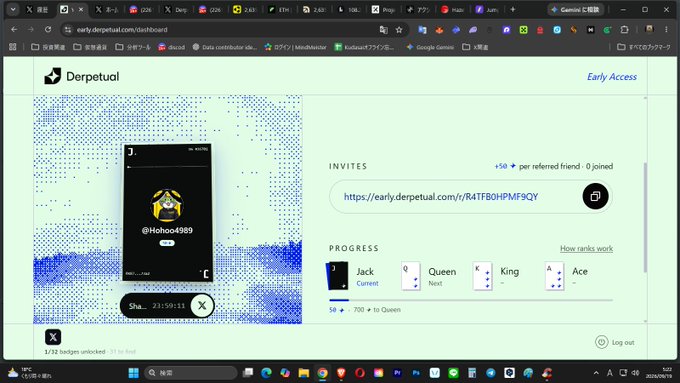This screenshot has width=680, height=383.
Task: Open Telegram from the taskbar
Action: (x=490, y=373)
